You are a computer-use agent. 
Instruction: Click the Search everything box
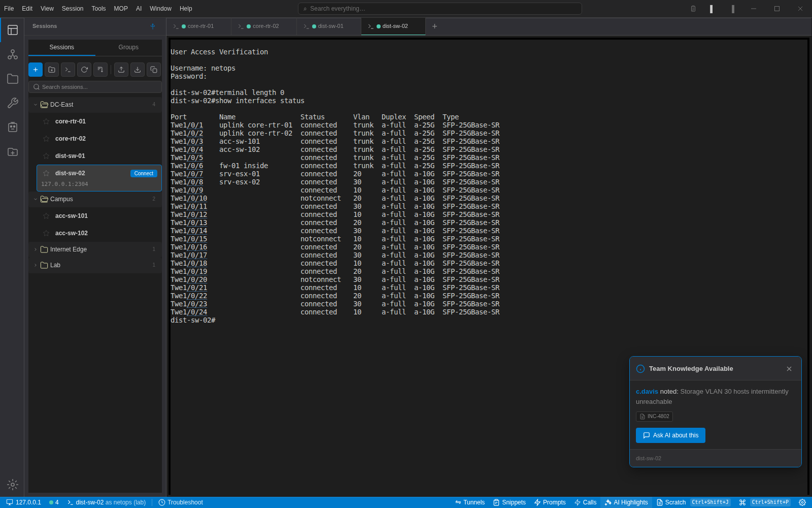tap(439, 9)
